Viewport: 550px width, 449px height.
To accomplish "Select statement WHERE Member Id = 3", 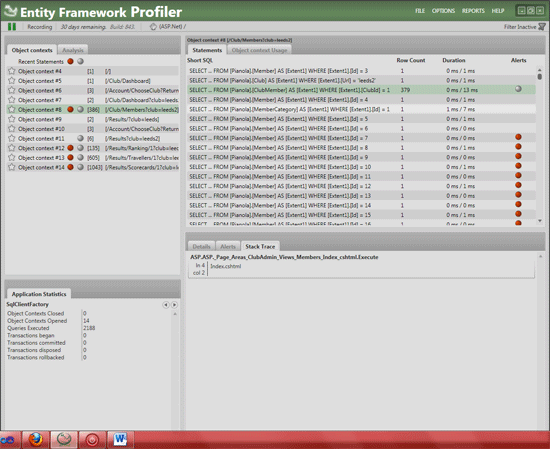I will 361,71.
